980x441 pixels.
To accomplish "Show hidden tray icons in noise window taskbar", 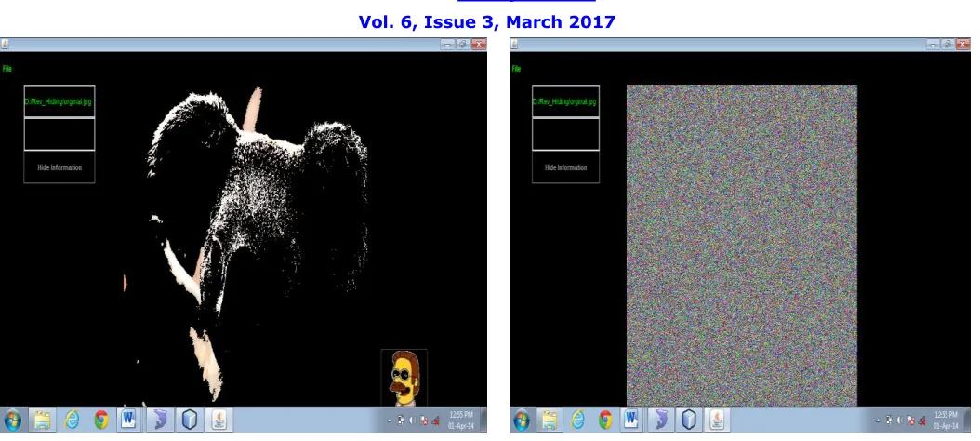I will click(x=880, y=421).
